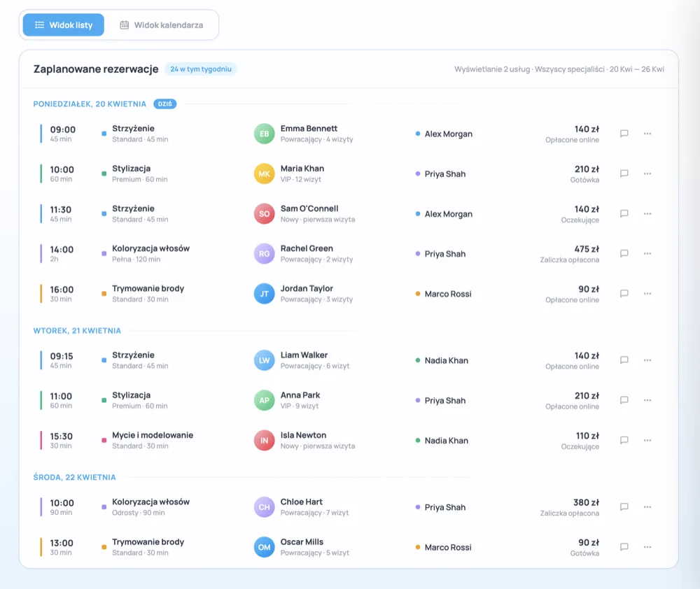Image resolution: width=700 pixels, height=589 pixels.
Task: Open comment icon for Chloe Hart booking
Action: click(624, 507)
